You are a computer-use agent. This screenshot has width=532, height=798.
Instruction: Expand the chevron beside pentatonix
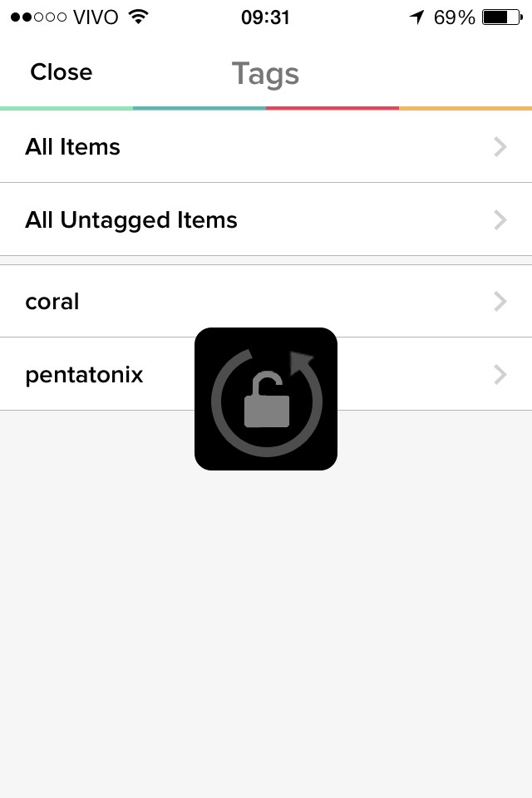point(500,375)
